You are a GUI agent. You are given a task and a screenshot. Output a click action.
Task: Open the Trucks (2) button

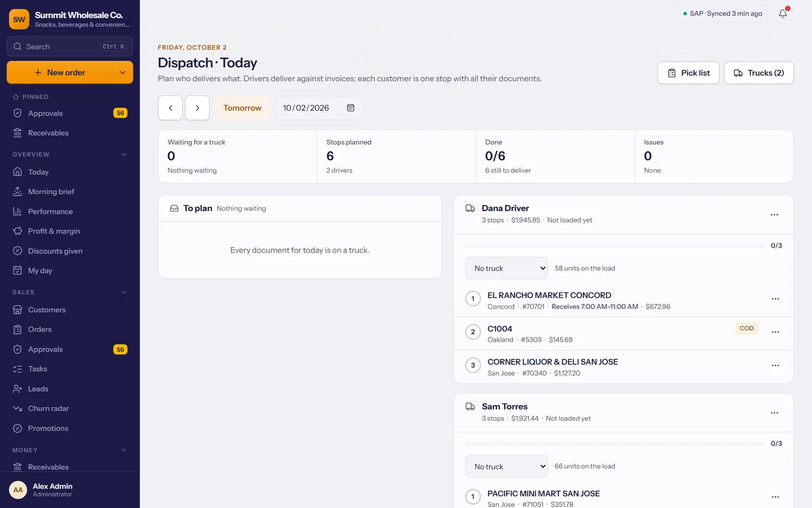pyautogui.click(x=759, y=73)
